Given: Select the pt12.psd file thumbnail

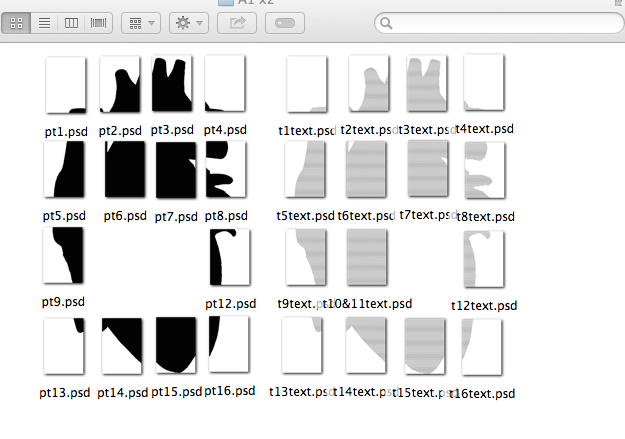Looking at the screenshot, I should pos(230,257).
